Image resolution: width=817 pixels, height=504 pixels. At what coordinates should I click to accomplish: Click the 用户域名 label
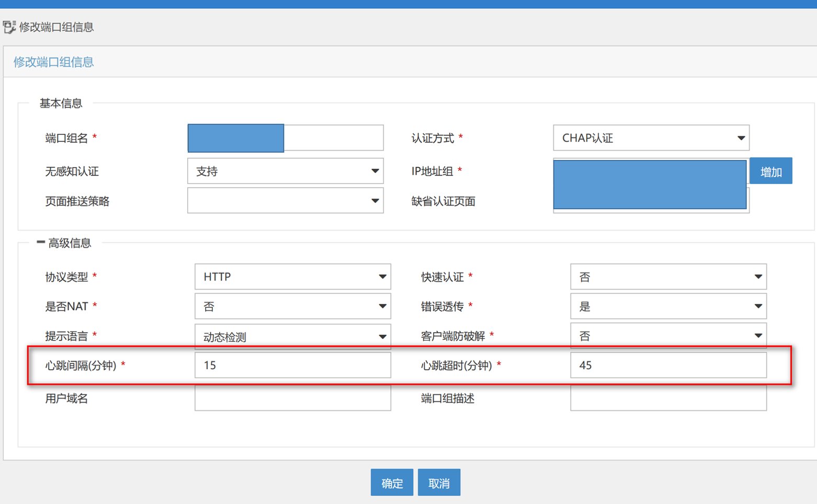coord(66,399)
